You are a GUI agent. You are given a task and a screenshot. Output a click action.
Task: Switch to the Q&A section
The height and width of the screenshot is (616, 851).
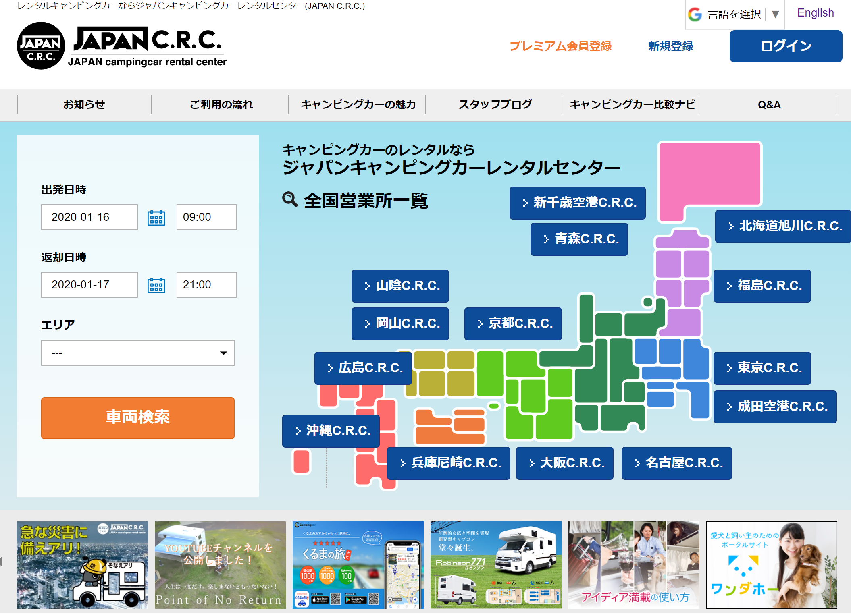click(769, 104)
